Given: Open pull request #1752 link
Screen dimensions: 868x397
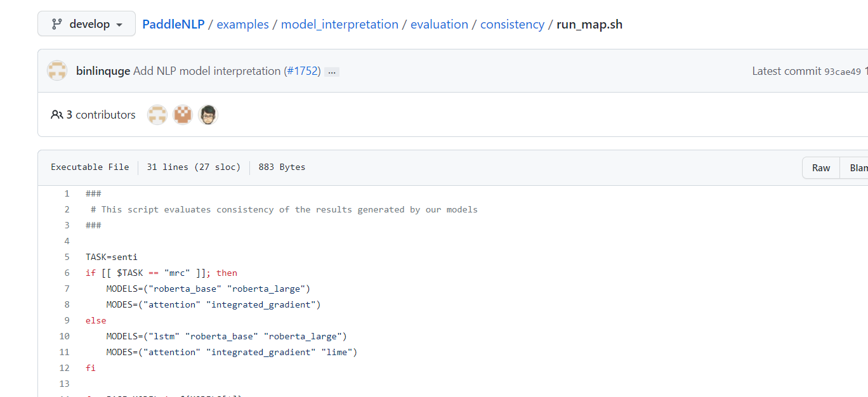Looking at the screenshot, I should coord(302,71).
